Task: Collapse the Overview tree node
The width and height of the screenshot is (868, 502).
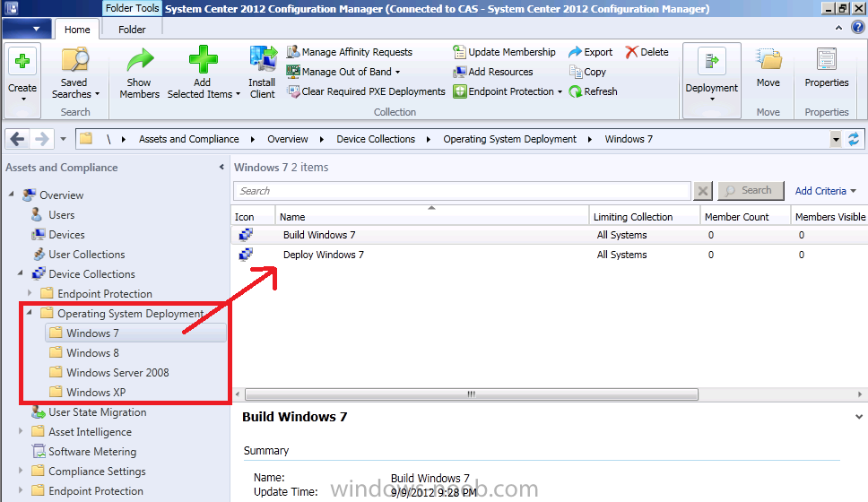Action: pos(12,195)
